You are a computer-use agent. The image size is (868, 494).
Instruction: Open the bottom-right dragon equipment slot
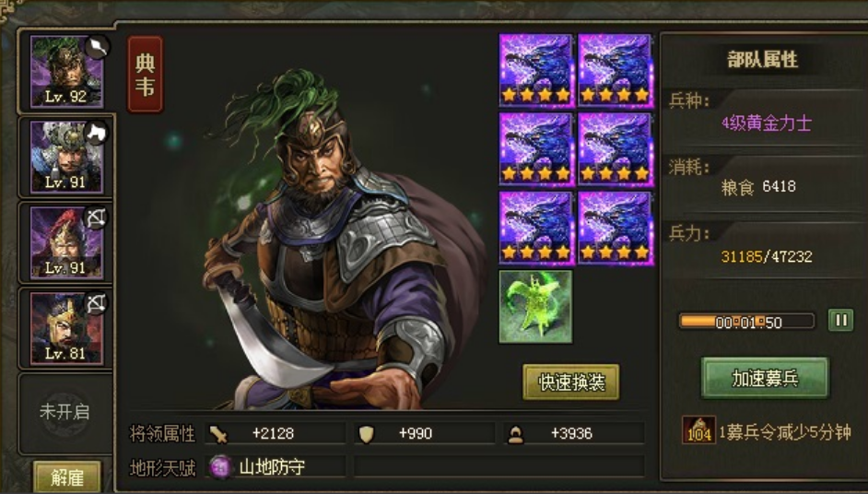[x=615, y=229]
